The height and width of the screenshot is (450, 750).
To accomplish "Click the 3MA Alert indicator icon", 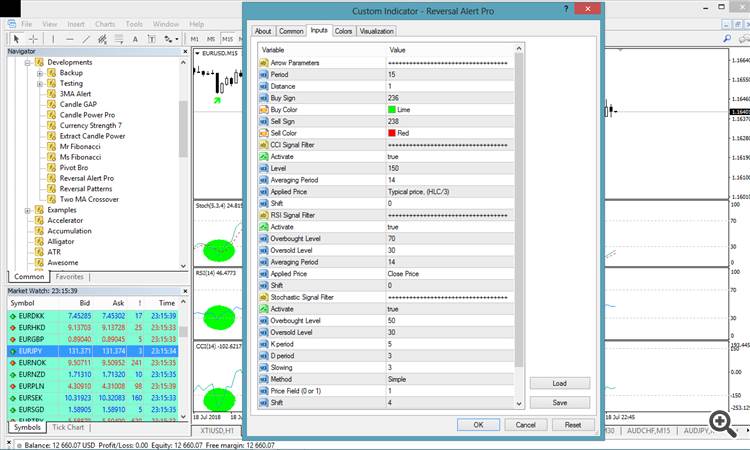I will click(52, 94).
